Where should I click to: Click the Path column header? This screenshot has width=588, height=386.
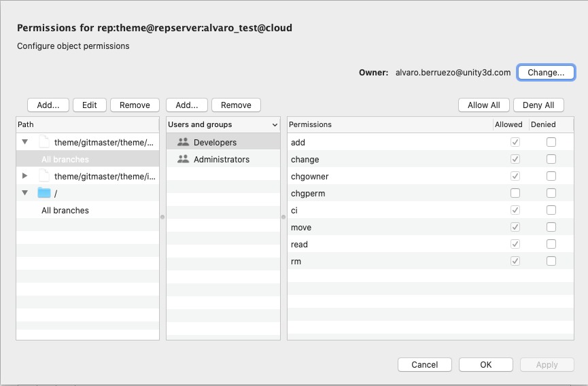pos(88,124)
